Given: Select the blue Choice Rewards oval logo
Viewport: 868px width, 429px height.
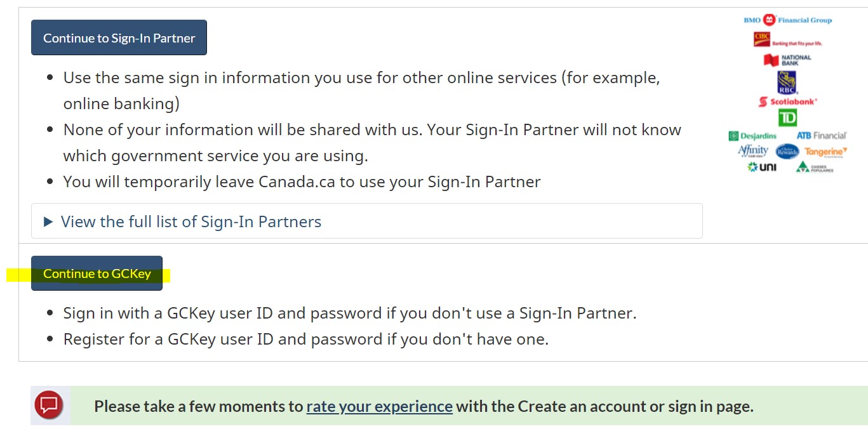Looking at the screenshot, I should click(787, 152).
